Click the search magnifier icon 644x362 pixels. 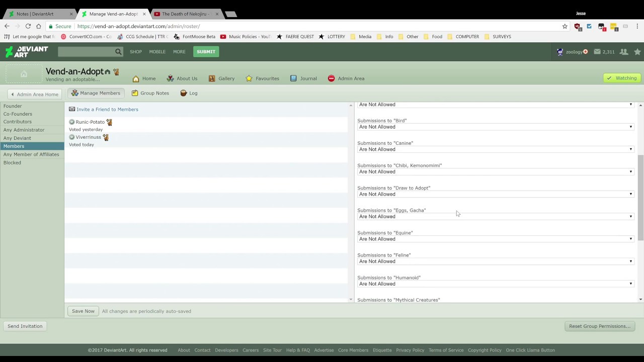(x=118, y=51)
